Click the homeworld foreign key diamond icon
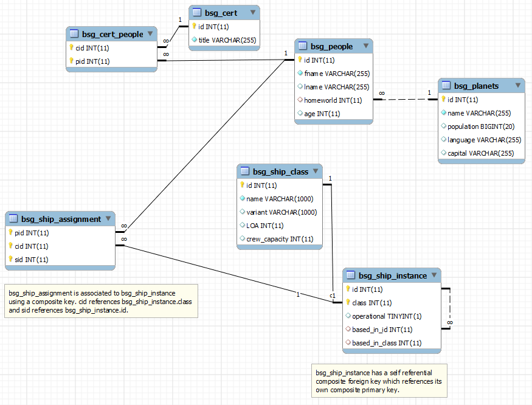 (300, 100)
